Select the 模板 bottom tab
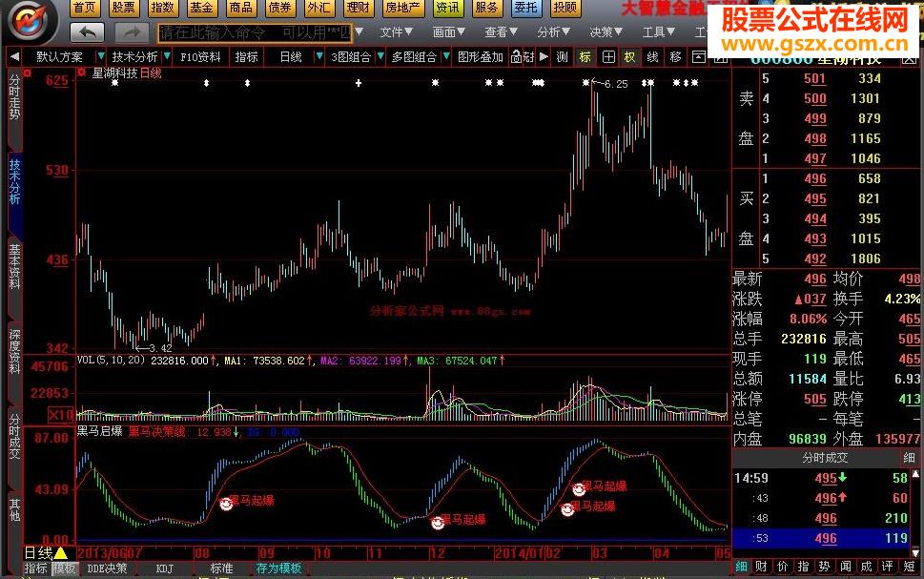 [x=64, y=569]
